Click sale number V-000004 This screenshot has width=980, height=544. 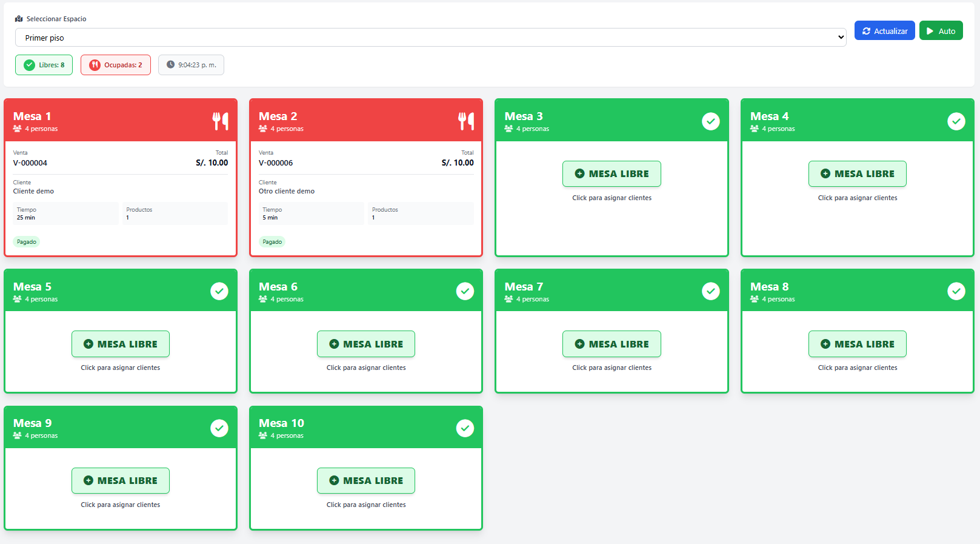30,163
